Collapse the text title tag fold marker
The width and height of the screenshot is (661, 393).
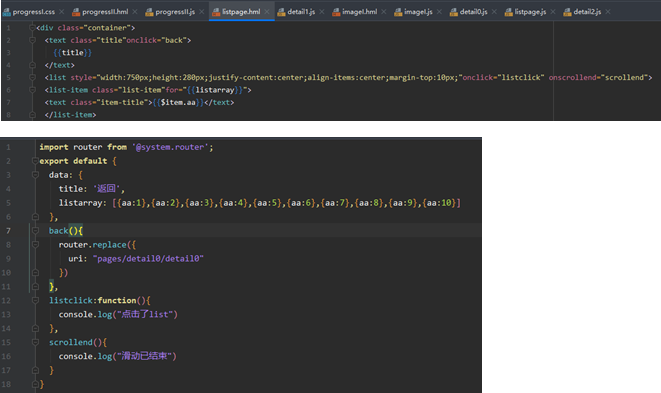[x=32, y=40]
